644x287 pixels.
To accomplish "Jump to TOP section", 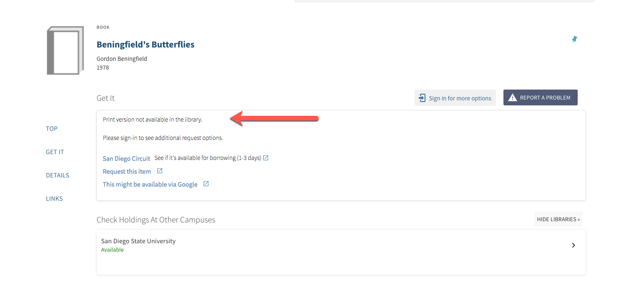I will click(x=52, y=128).
